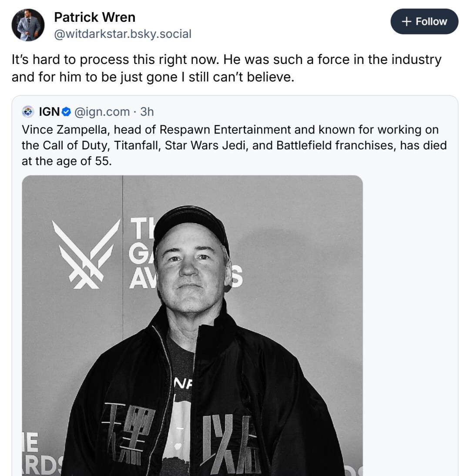This screenshot has height=476, width=470.
Task: Open the @witdarkstar.bsky.social handle link
Action: (122, 34)
